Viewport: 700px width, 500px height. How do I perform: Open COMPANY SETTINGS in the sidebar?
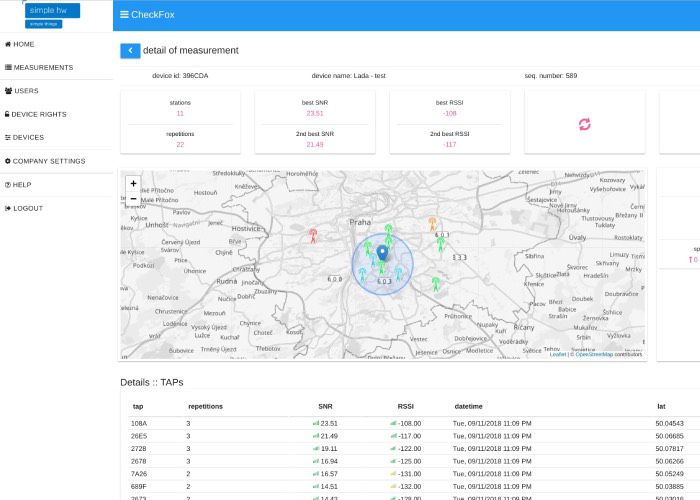45,161
